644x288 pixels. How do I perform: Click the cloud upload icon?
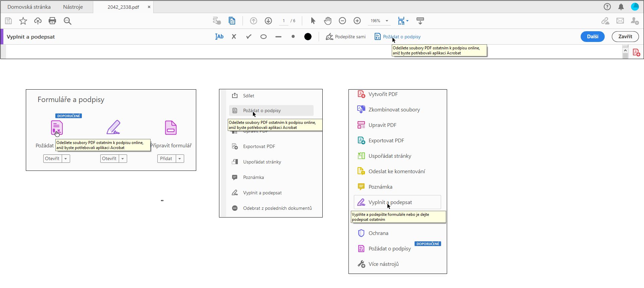38,21
